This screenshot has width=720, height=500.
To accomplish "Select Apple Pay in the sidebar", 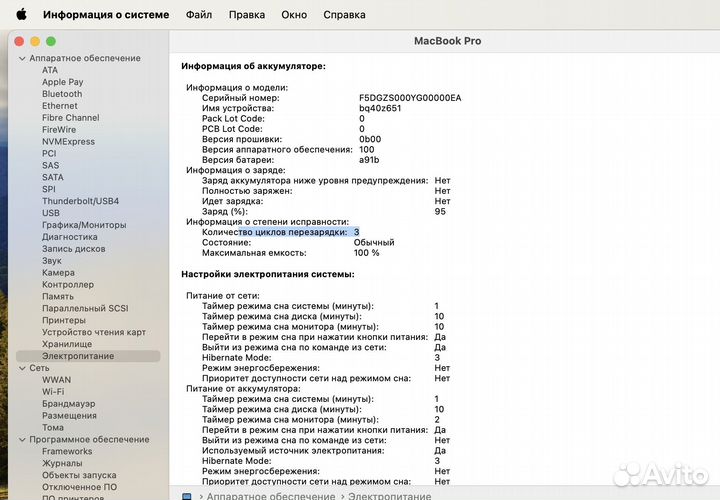I will coord(62,82).
